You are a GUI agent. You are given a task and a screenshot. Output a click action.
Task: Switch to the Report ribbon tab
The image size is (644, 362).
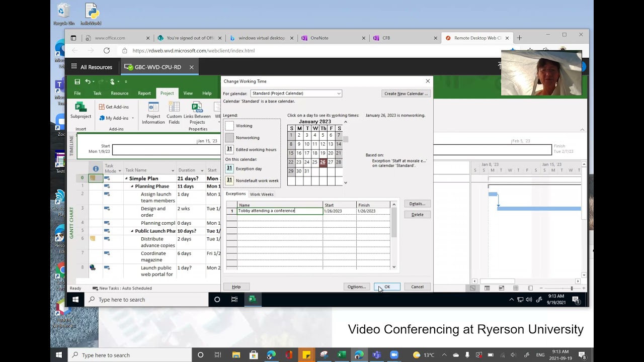click(144, 93)
